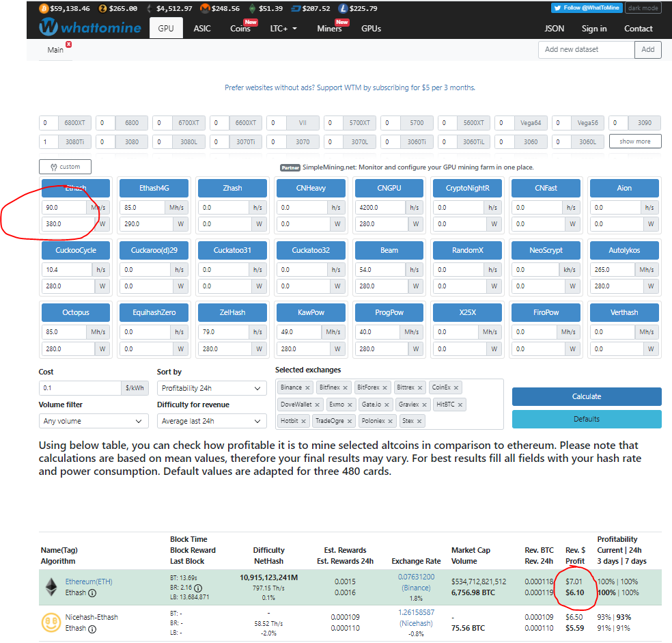Viewport: 672px width, 643px height.
Task: Open the Difficulty for revenue dropdown
Action: (x=211, y=421)
